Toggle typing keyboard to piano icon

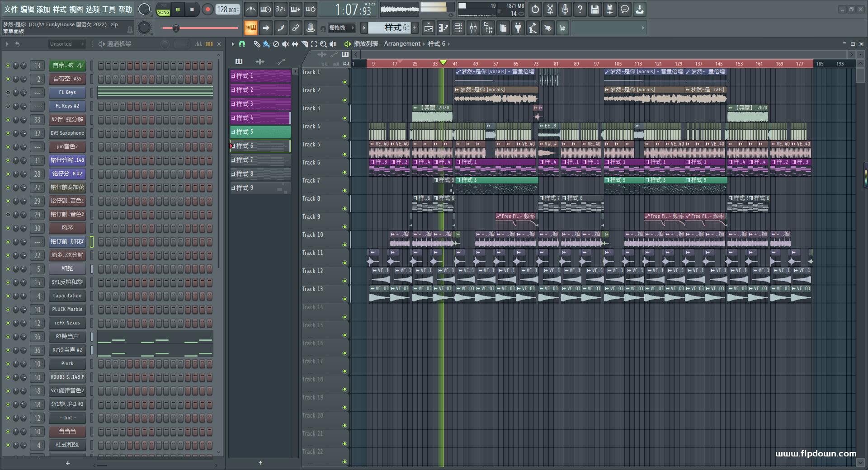coord(250,28)
